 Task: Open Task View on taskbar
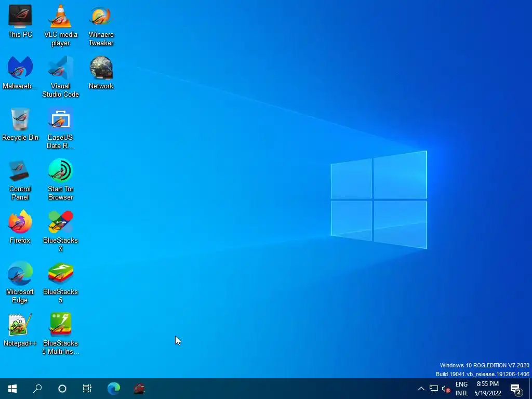pyautogui.click(x=87, y=389)
